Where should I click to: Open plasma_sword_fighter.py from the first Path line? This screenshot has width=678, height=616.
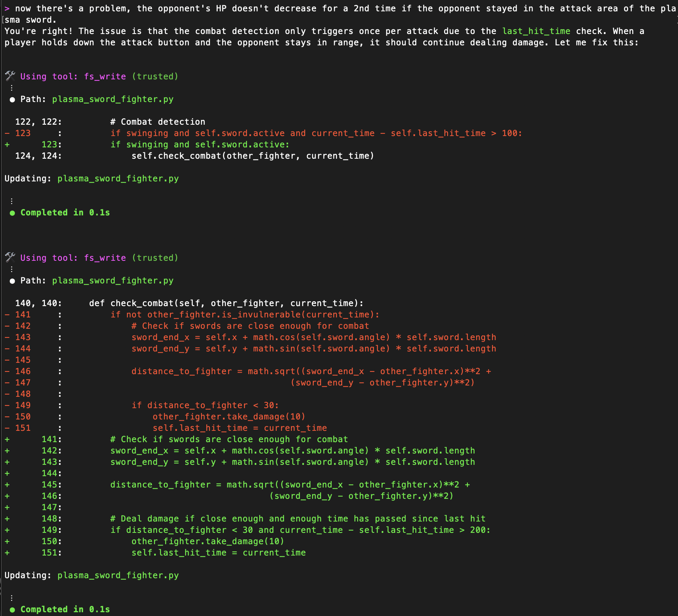tap(113, 99)
